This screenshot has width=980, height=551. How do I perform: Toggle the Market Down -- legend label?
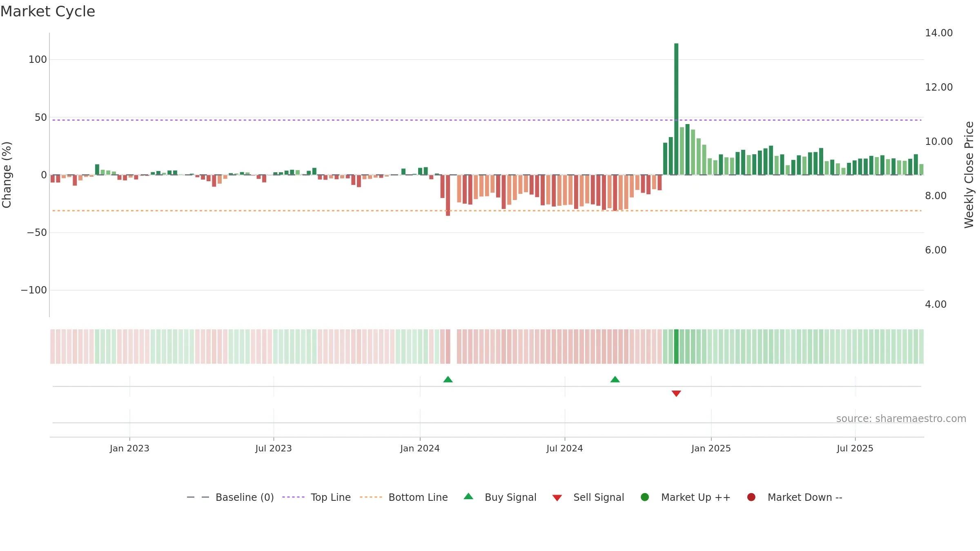(x=805, y=497)
